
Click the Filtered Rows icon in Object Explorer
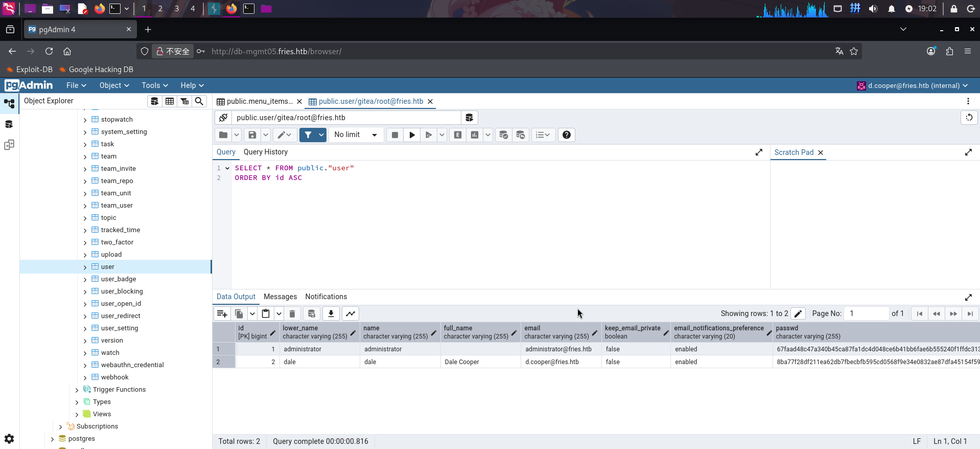pyautogui.click(x=184, y=101)
